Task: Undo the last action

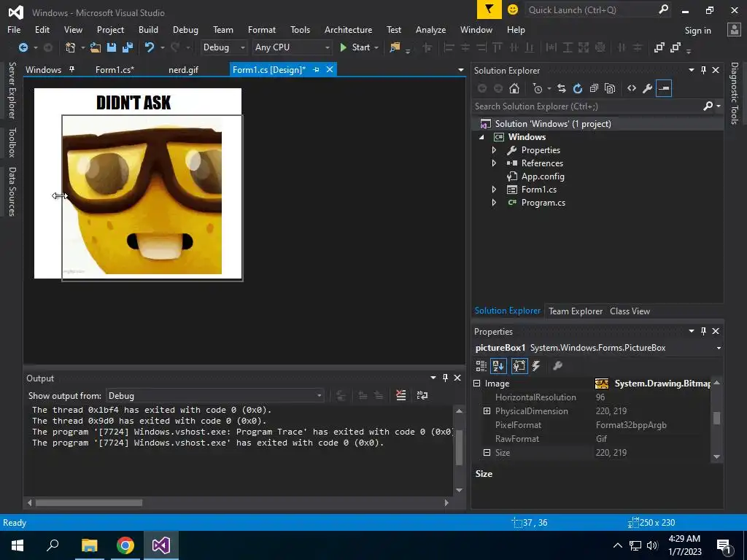Action: [150, 47]
